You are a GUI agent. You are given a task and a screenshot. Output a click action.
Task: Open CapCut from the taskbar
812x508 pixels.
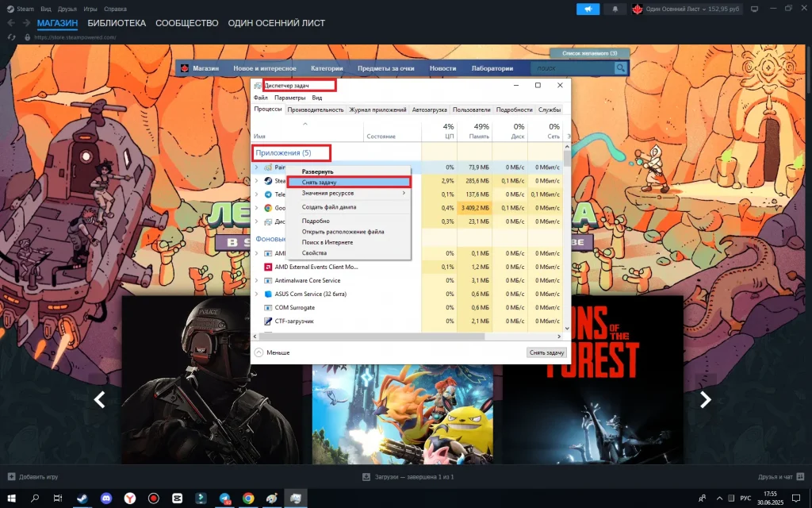click(177, 498)
